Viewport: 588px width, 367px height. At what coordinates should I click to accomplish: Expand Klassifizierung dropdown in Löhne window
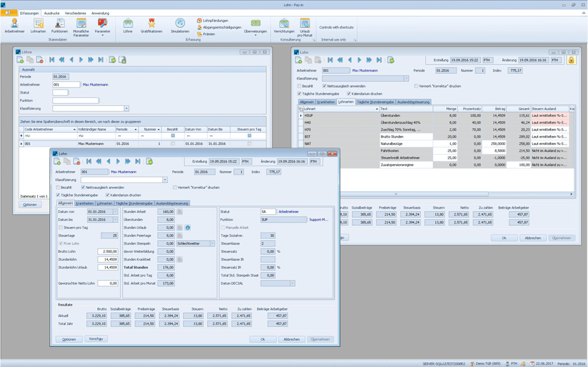click(126, 108)
